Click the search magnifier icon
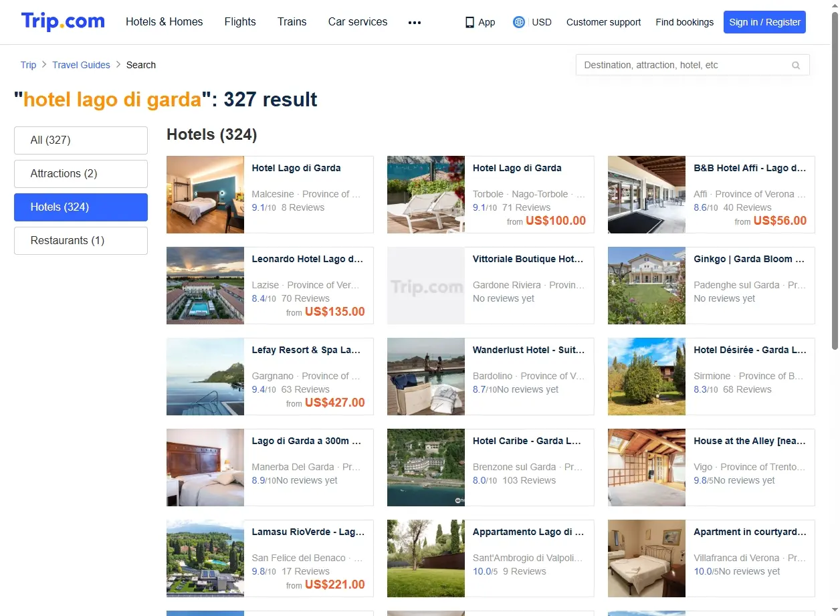Screen dimensions: 840x616 (x=796, y=65)
